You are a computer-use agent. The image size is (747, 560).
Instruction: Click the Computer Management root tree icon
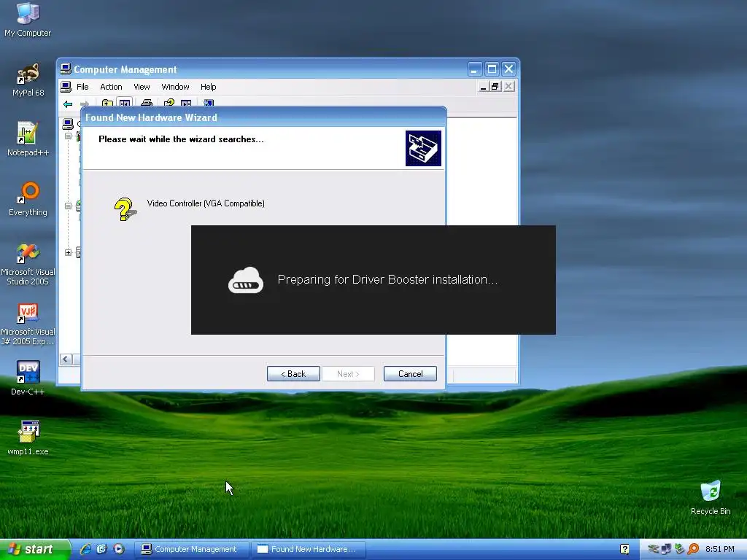click(68, 124)
